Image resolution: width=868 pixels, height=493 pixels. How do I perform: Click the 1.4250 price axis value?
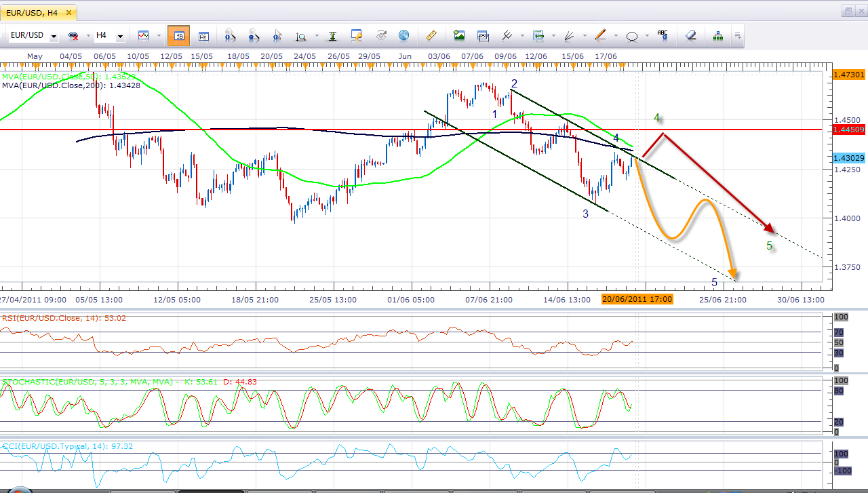(x=848, y=169)
